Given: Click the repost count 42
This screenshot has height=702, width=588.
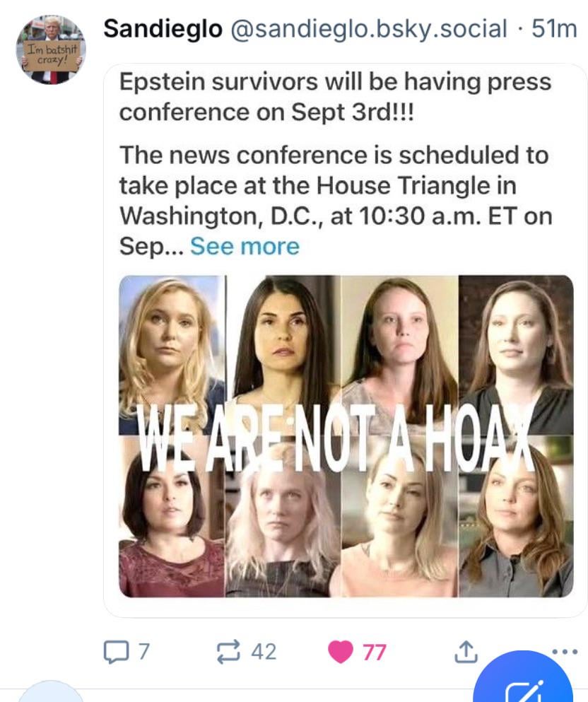Looking at the screenshot, I should click(x=264, y=652).
